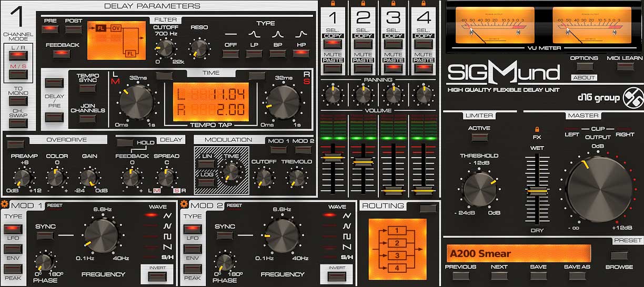The image size is (644, 287).
Task: Select delay line 4
Action: pyautogui.click(x=424, y=44)
